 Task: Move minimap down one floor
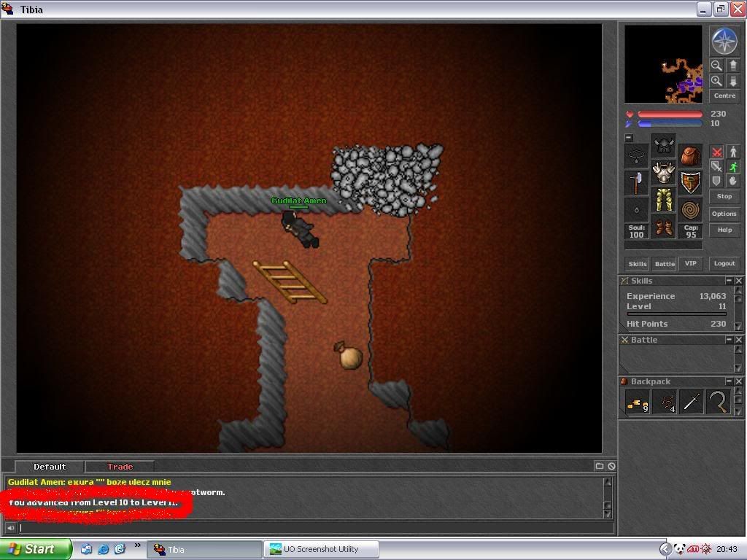tap(732, 80)
